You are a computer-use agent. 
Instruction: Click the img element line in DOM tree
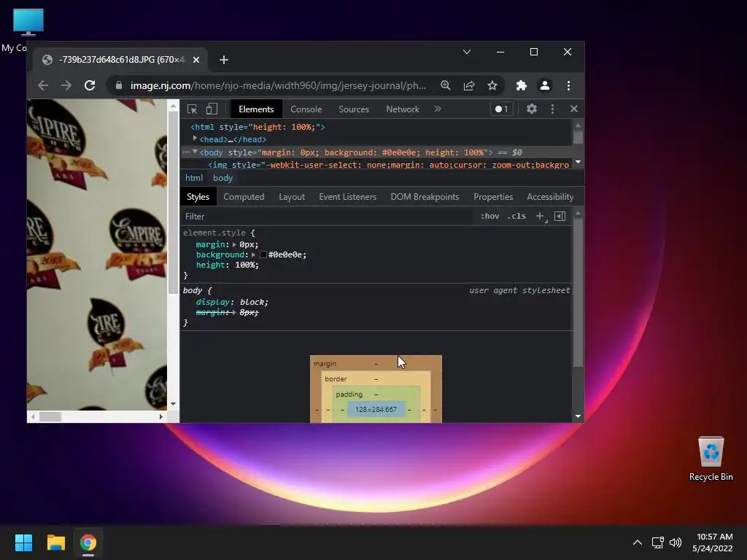pyautogui.click(x=388, y=165)
